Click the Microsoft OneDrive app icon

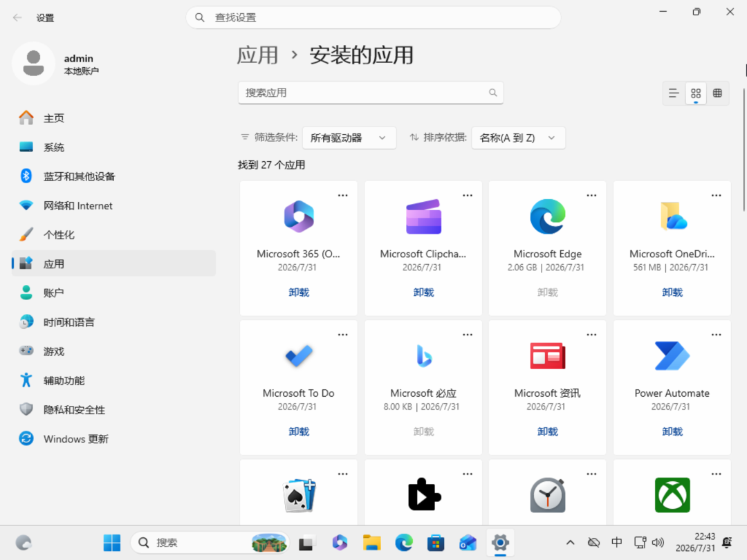673,216
